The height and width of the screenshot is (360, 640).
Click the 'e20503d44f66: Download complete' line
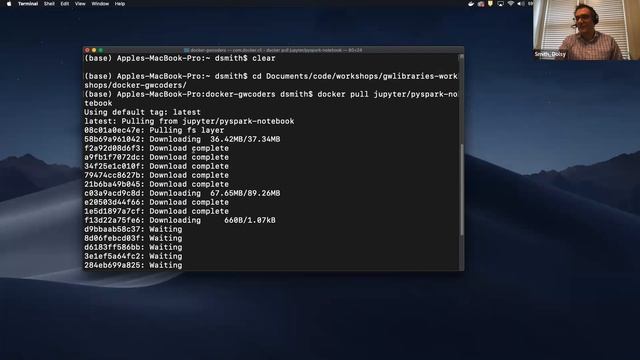click(x=156, y=202)
